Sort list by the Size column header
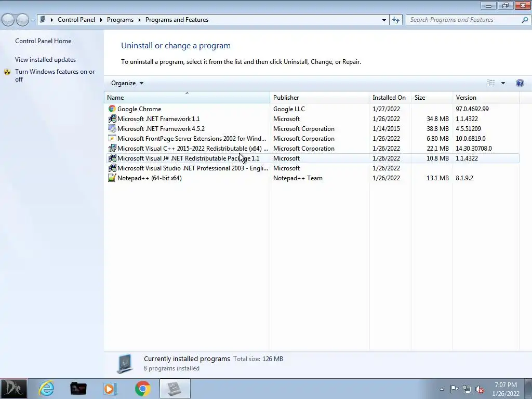The width and height of the screenshot is (532, 399). [432, 97]
